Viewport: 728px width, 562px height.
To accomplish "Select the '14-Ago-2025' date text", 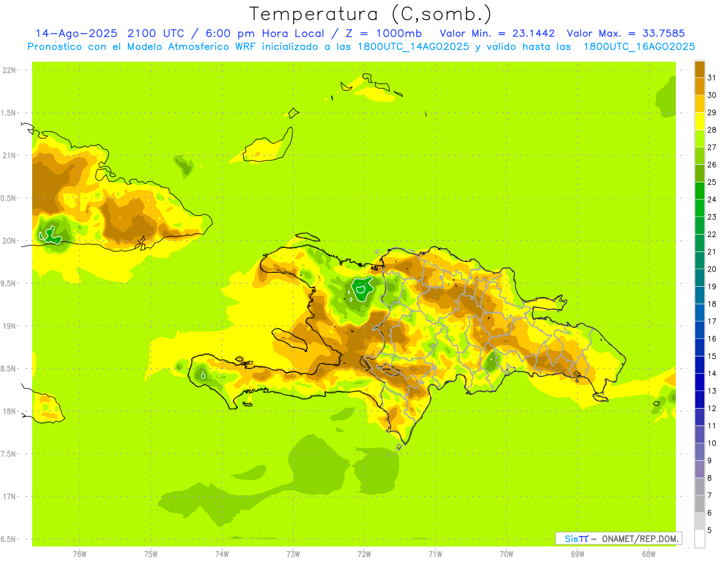I will (78, 33).
